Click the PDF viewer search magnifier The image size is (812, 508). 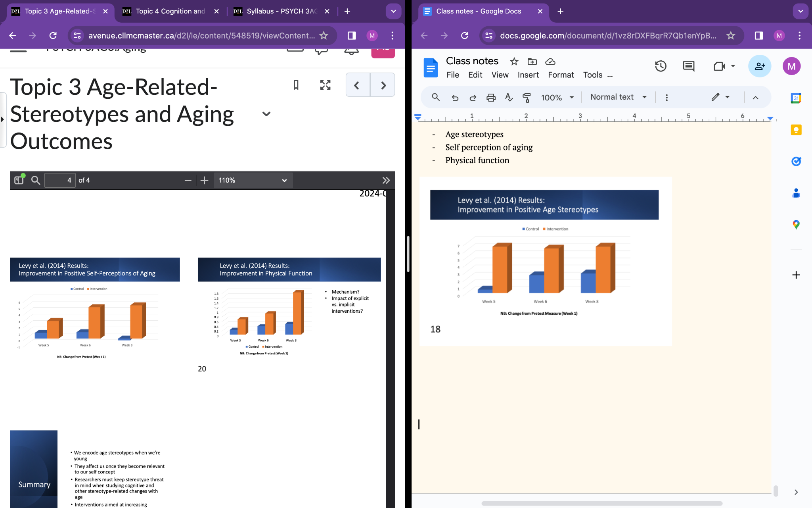[x=36, y=181]
